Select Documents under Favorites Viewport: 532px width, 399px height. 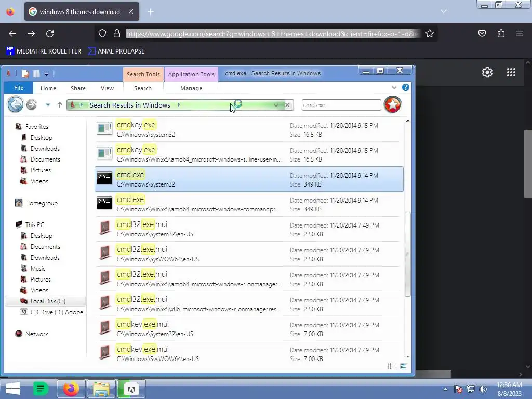pyautogui.click(x=45, y=159)
